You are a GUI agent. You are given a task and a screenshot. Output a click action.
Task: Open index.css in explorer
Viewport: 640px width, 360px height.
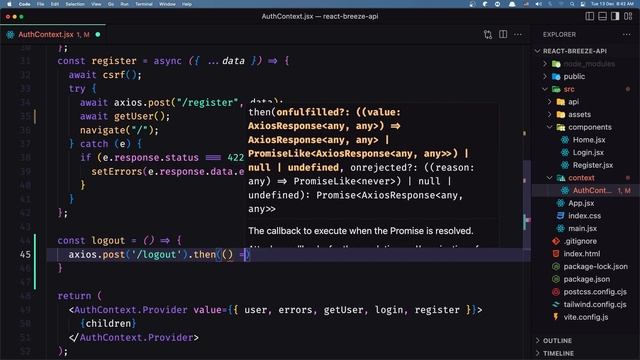point(584,216)
